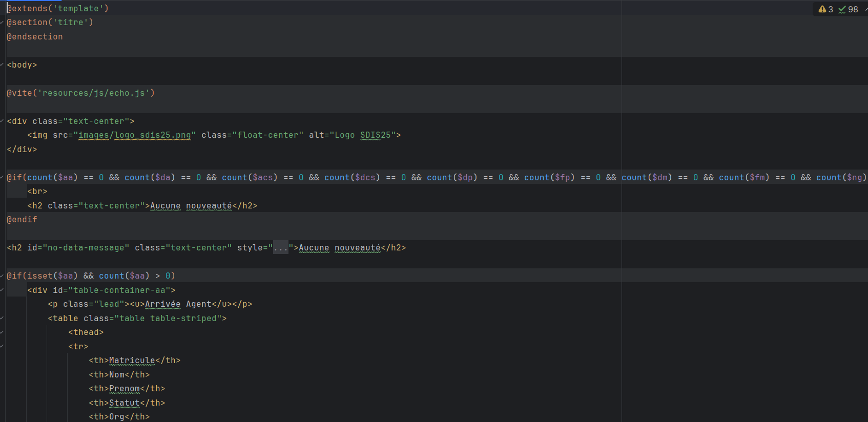Collapse the @section('titre') fold marker

[2, 23]
